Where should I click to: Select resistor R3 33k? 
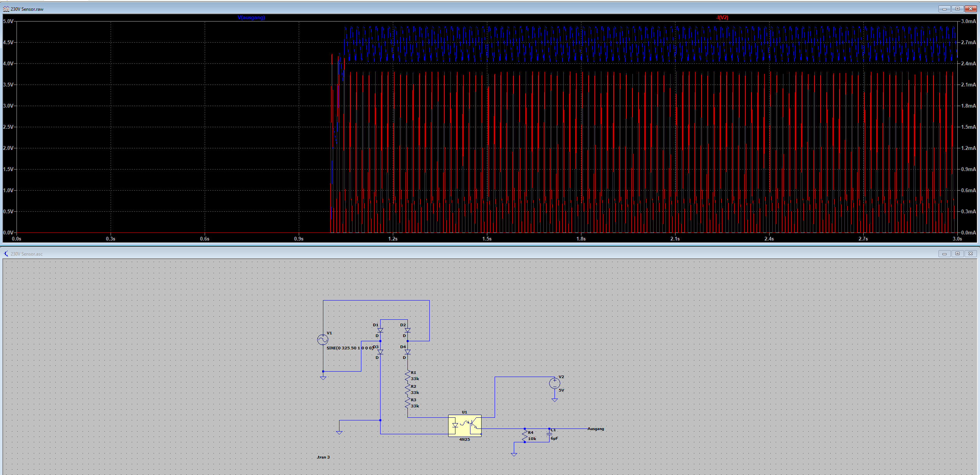pyautogui.click(x=407, y=403)
